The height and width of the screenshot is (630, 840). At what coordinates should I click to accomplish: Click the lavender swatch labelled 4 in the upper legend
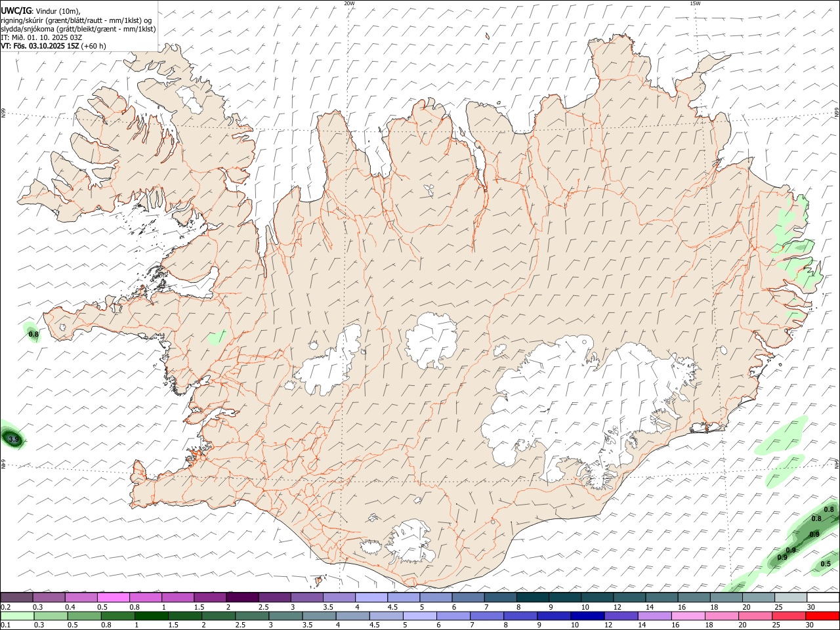click(x=371, y=597)
